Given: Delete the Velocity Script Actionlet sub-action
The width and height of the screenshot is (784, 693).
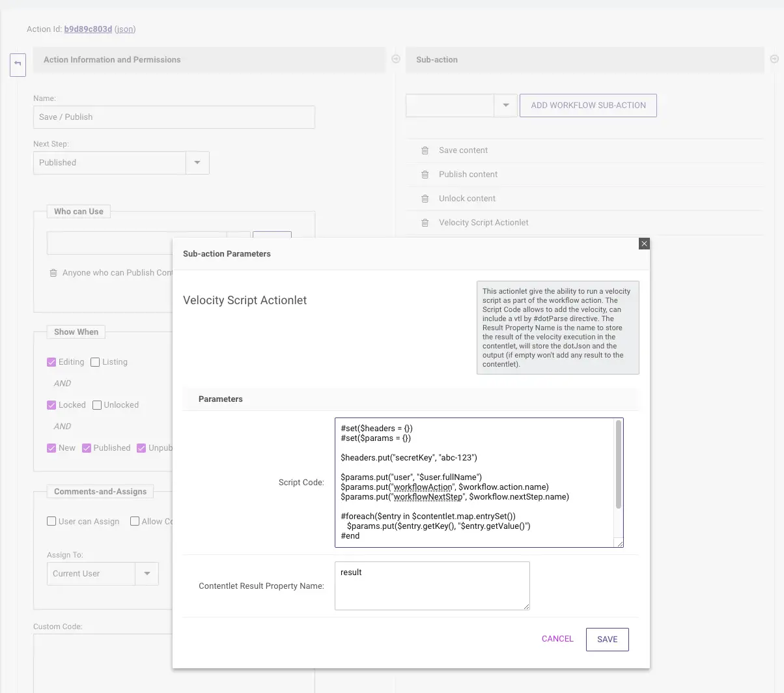Looking at the screenshot, I should (425, 223).
